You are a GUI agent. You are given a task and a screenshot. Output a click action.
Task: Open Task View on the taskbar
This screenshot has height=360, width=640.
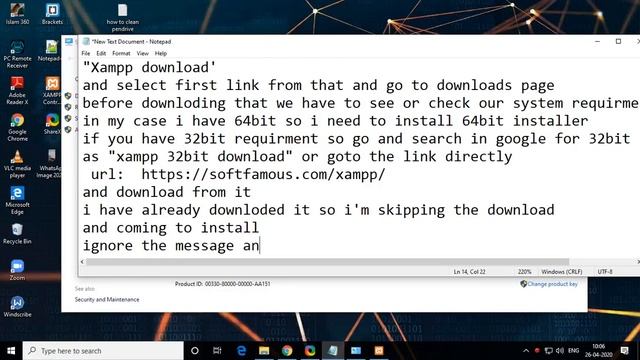tap(217, 351)
